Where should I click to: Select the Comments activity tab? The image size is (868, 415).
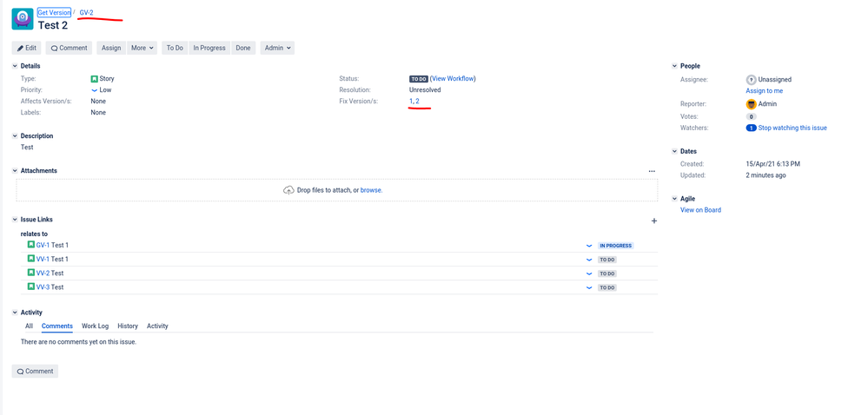pyautogui.click(x=57, y=326)
